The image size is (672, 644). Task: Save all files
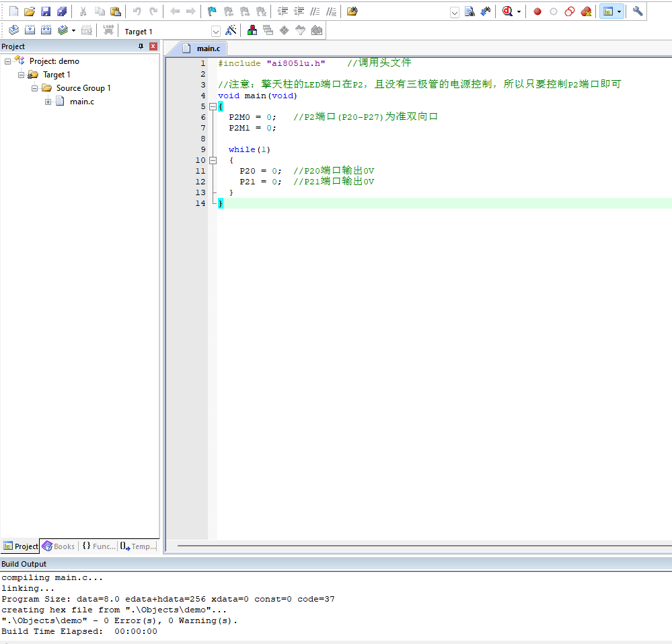[62, 11]
